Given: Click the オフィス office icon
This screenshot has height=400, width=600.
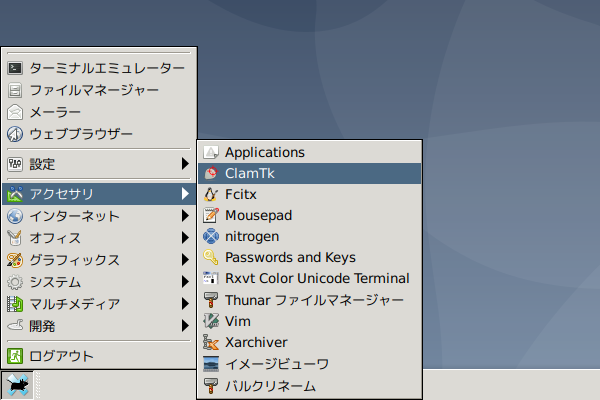Looking at the screenshot, I should [x=15, y=238].
